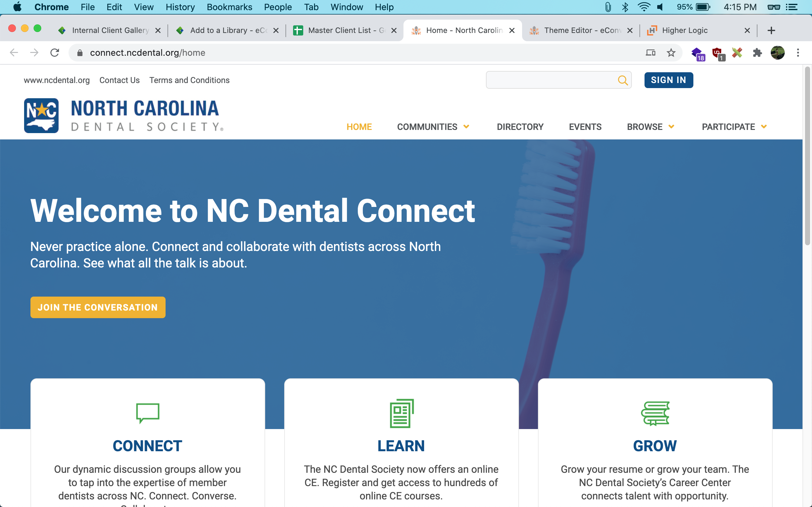
Task: Click the green newspaper Learn icon
Action: (401, 413)
